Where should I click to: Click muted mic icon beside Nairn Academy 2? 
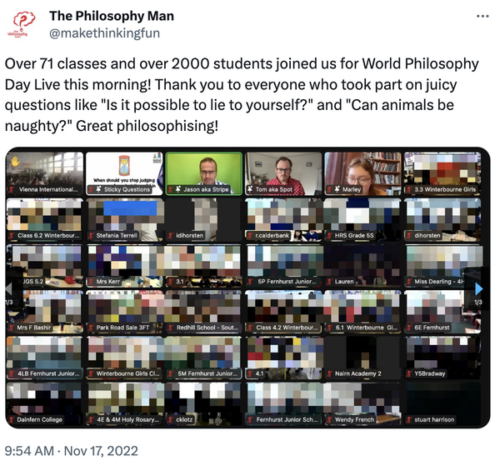[330, 374]
